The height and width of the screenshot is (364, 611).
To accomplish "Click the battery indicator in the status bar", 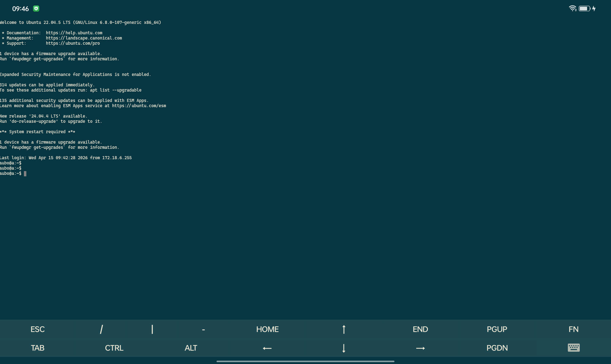I will coord(584,8).
